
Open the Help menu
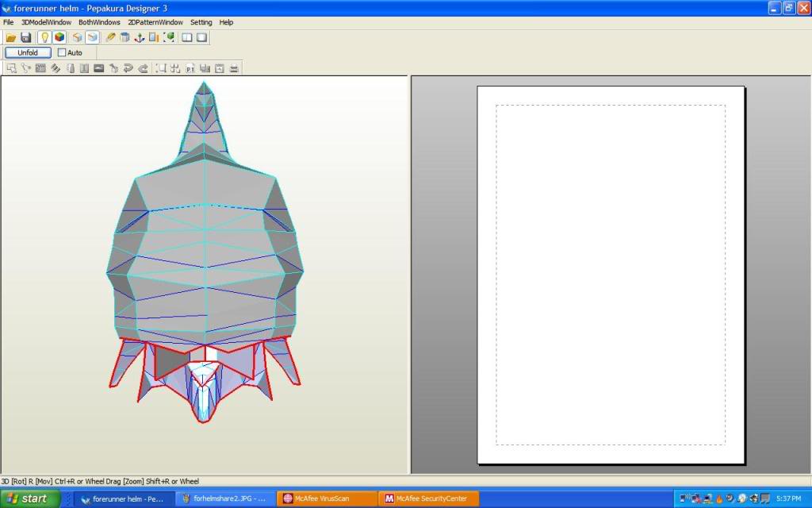pyautogui.click(x=226, y=22)
